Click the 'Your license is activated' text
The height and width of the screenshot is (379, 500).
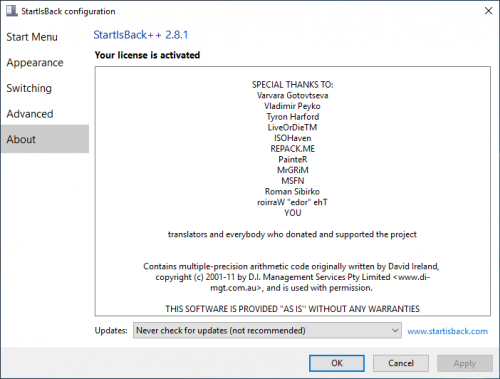(147, 55)
